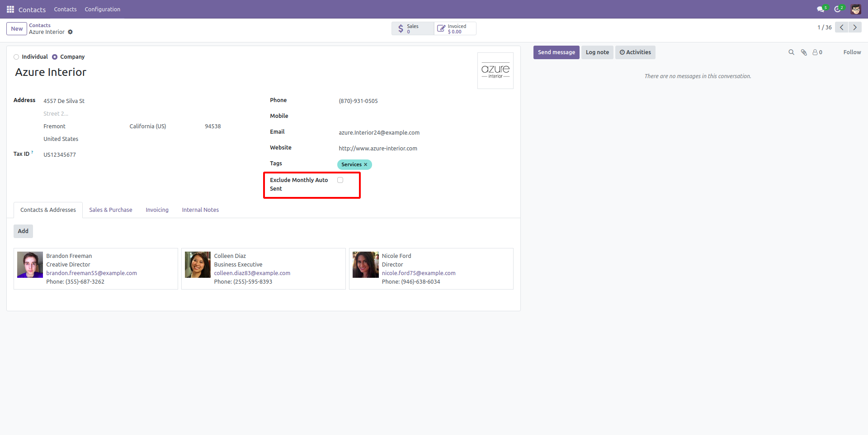Open the Sales stat button
868x435 pixels.
[x=413, y=29]
